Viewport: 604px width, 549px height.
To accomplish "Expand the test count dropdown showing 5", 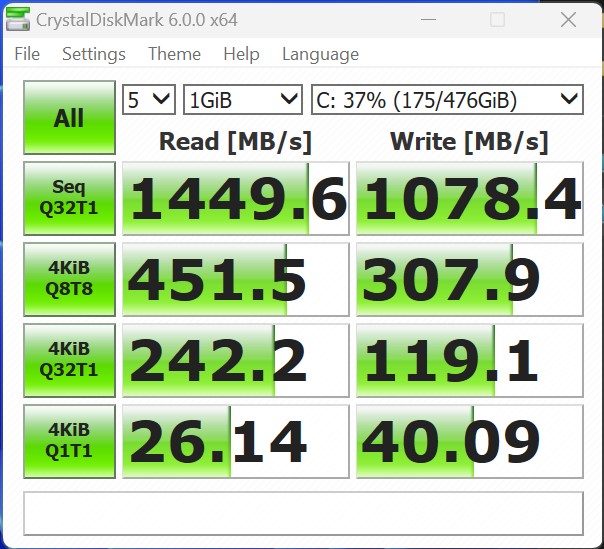I will (x=149, y=100).
